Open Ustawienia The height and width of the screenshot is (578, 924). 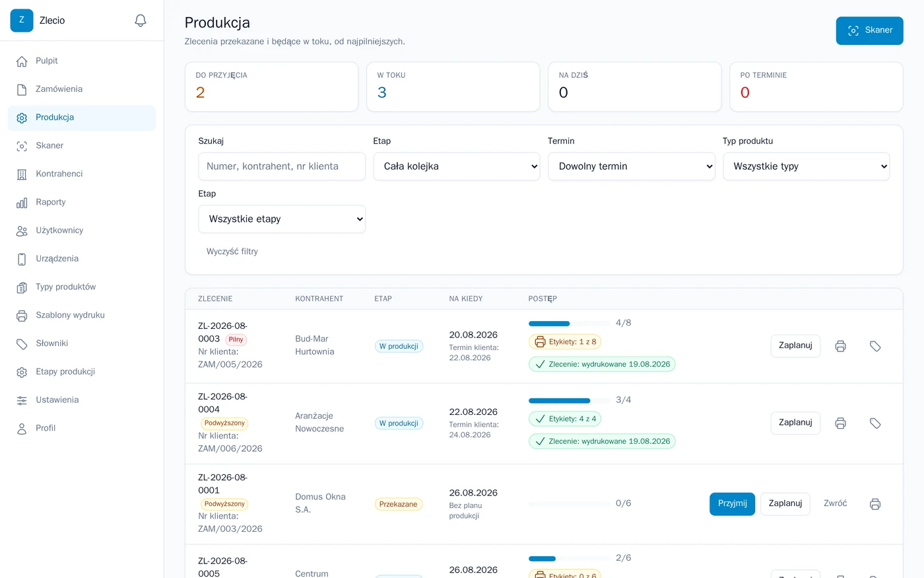82,400
